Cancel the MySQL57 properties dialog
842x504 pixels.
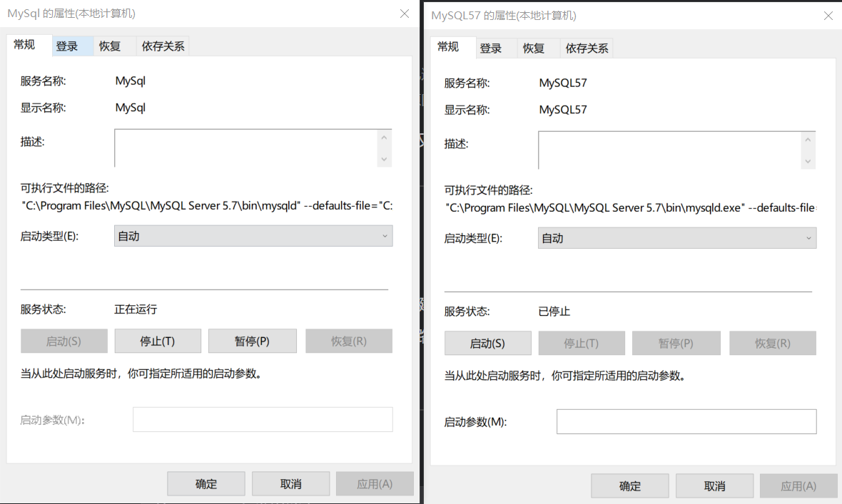coord(715,485)
